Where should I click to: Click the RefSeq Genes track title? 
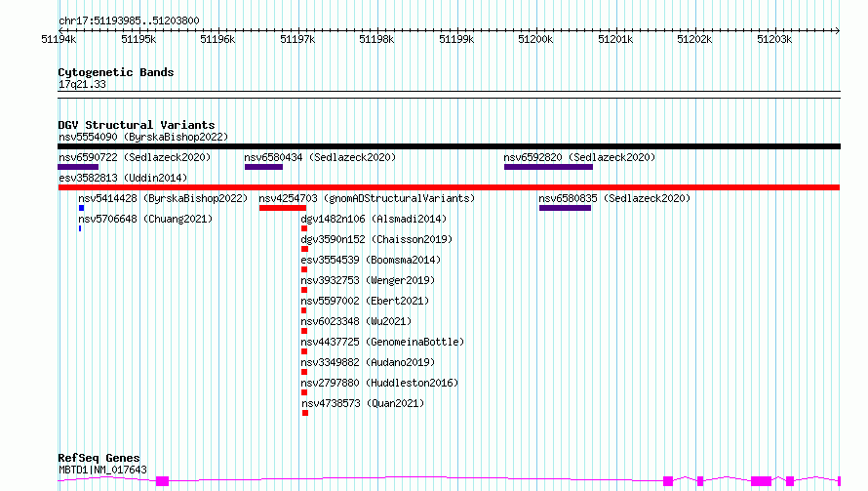[x=99, y=458]
